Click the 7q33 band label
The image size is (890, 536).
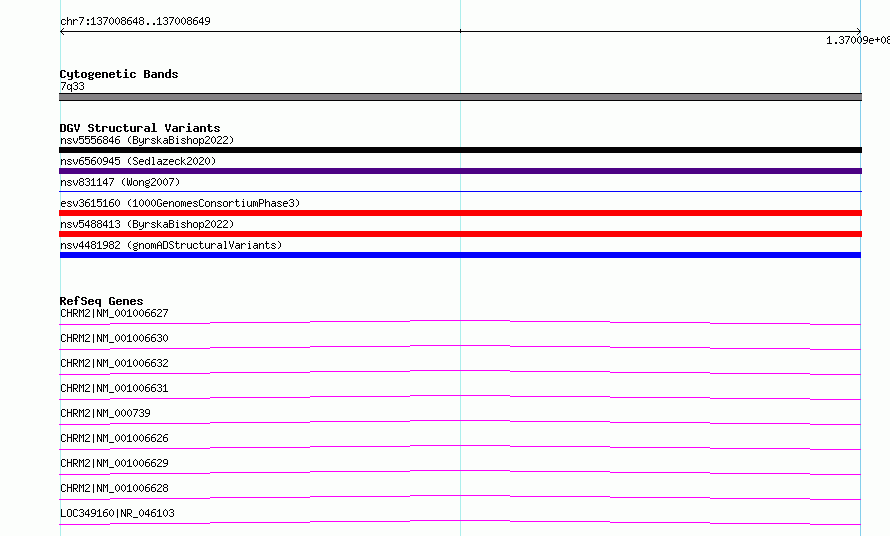72,86
